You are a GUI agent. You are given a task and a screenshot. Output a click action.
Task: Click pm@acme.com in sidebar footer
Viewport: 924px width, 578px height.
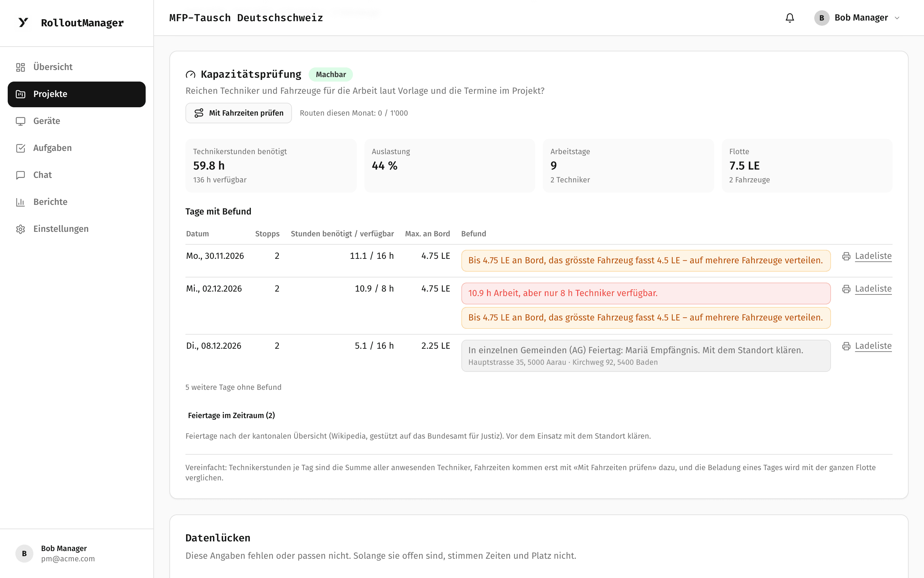68,559
